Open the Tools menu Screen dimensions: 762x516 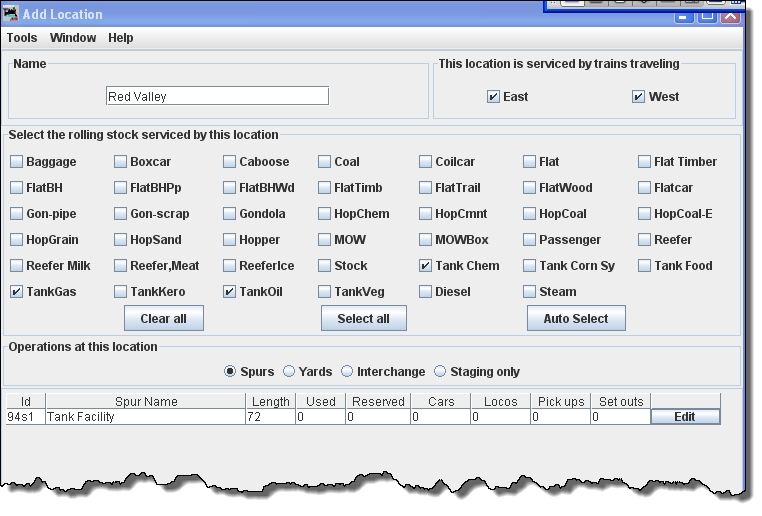click(x=22, y=38)
